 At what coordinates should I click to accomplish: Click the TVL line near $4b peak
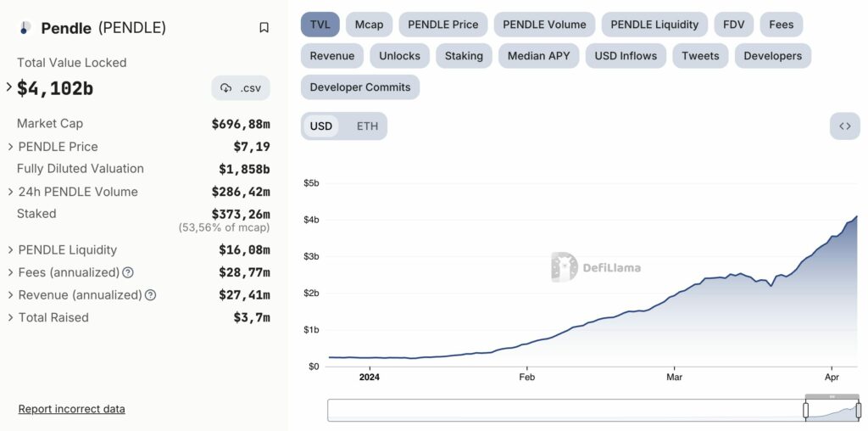click(856, 217)
